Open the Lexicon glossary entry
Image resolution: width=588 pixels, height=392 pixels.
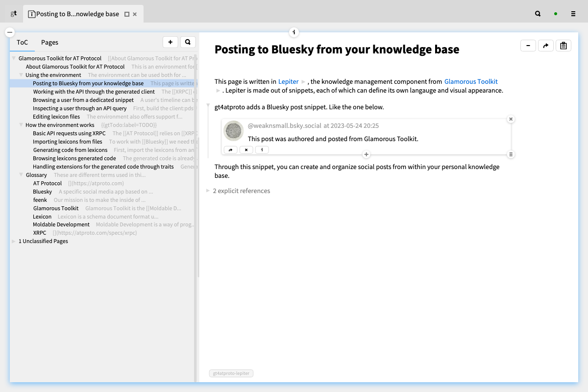(42, 217)
